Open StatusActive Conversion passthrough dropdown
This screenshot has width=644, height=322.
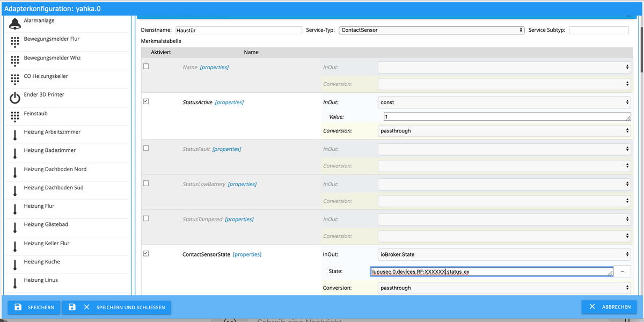tap(504, 130)
